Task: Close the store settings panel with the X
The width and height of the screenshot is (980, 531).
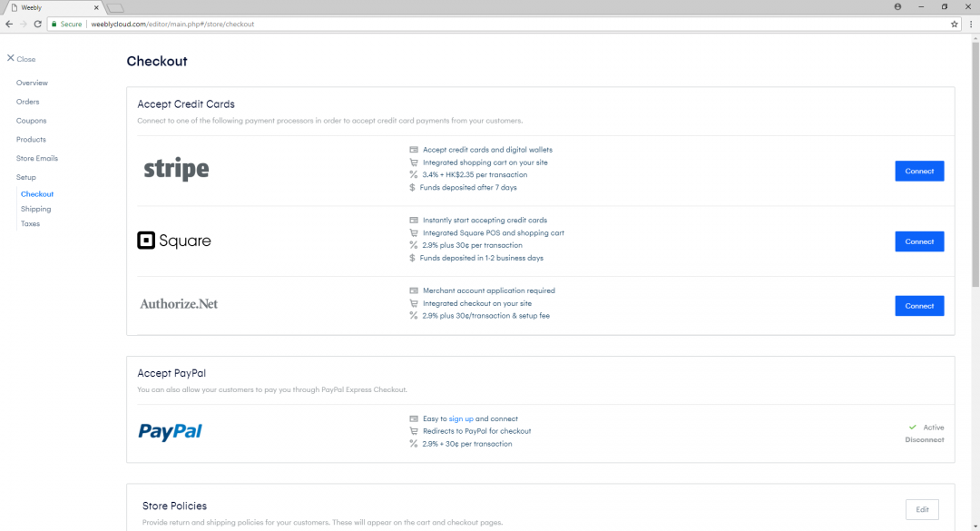Action: (11, 58)
